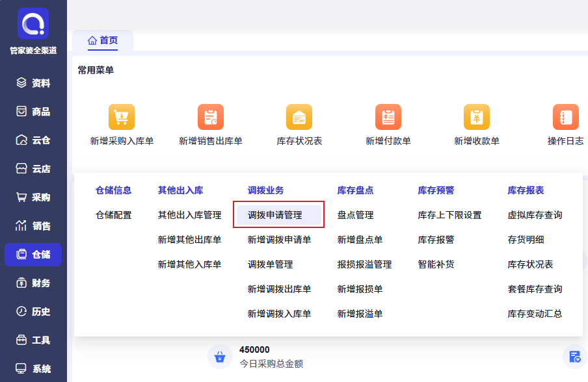This screenshot has height=382, width=588.
Task: Open 调拨申请管理 menu item
Action: pyautogui.click(x=278, y=215)
